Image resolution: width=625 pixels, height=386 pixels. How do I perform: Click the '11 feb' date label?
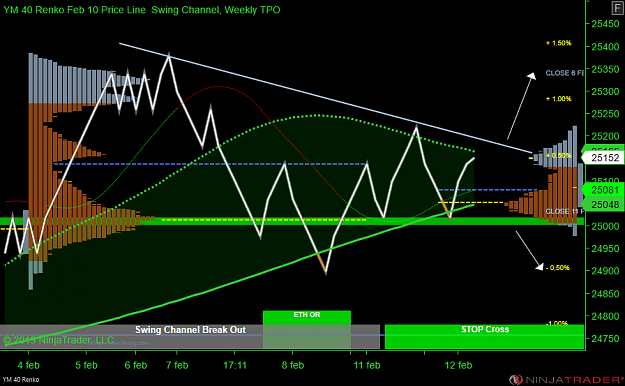(367, 365)
